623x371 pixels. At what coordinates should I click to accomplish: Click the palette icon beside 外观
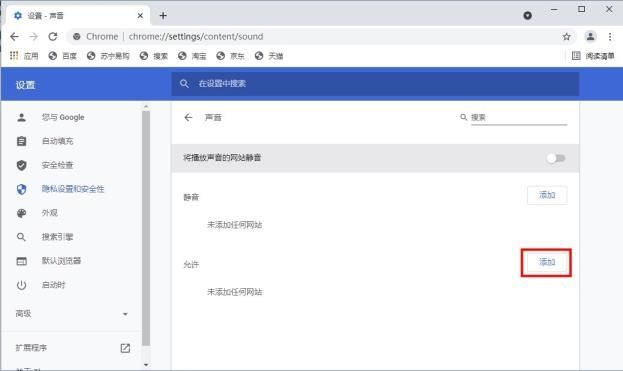click(x=21, y=213)
